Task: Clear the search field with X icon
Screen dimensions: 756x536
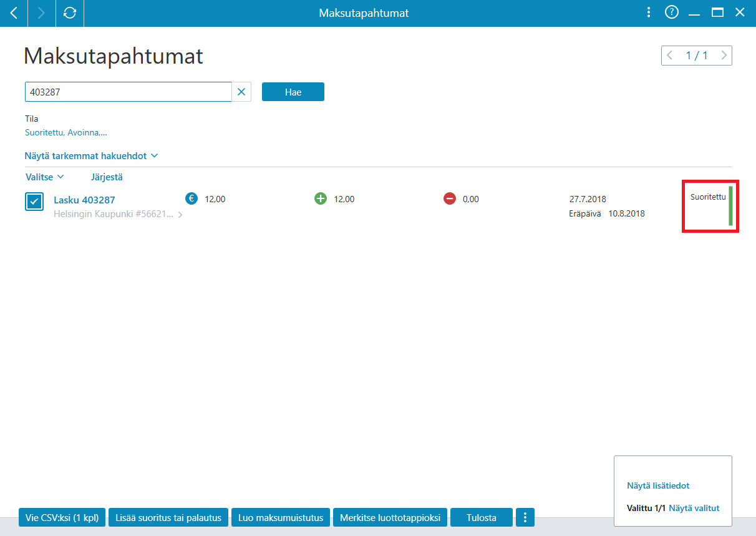Action: [x=241, y=92]
